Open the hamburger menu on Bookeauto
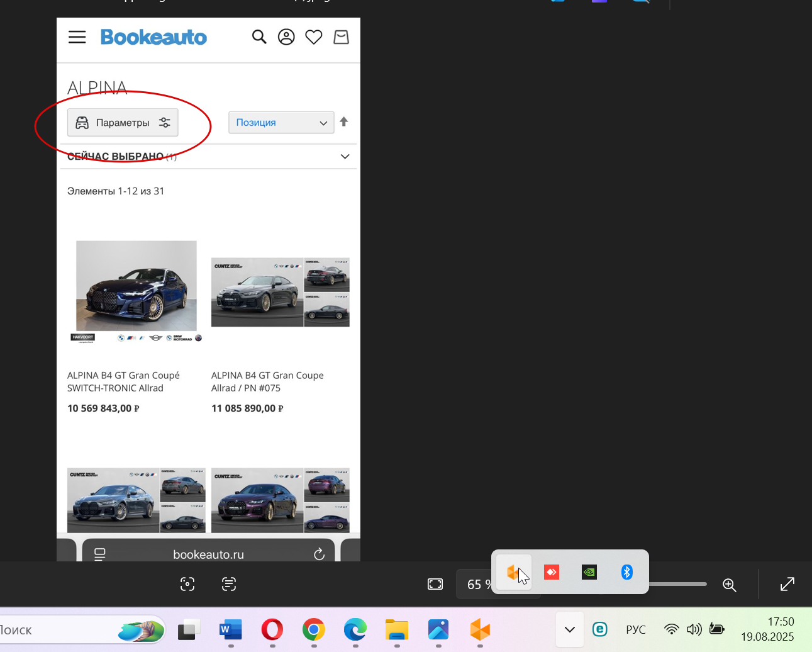Screen dimensions: 812x652 77,37
